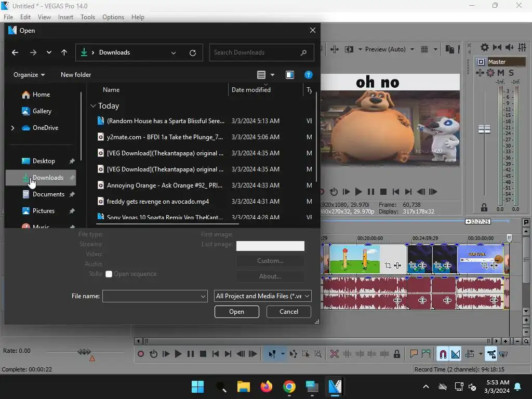Image resolution: width=532 pixels, height=399 pixels.
Task: Solo the Master bus with S
Action: [x=511, y=73]
